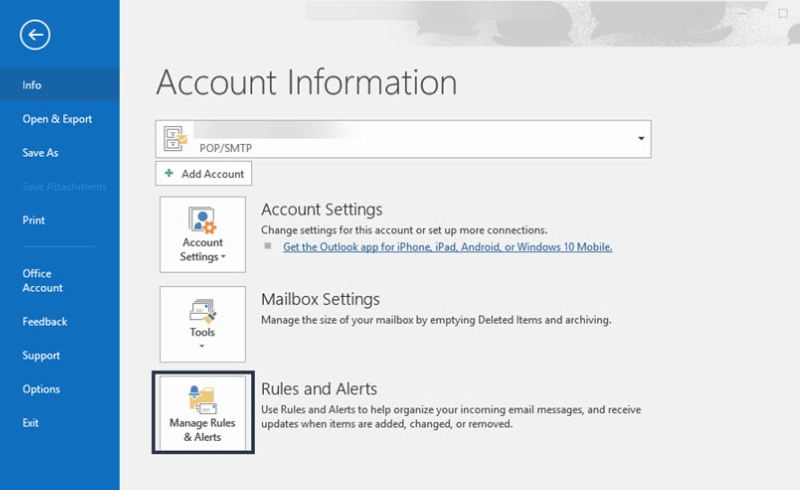Click the green plus Add Account icon
This screenshot has width=800, height=490.
[169, 173]
